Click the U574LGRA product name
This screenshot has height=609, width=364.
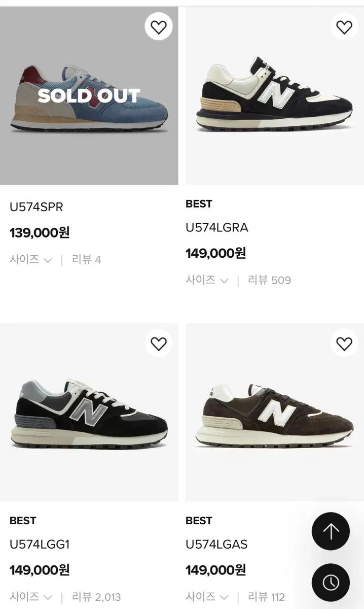(x=217, y=228)
